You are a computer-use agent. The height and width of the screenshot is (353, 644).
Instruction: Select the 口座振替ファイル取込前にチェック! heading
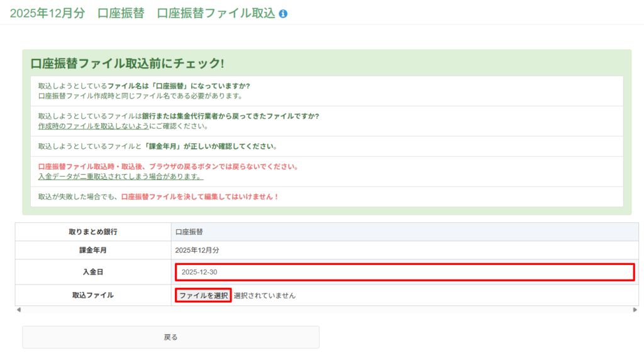127,63
